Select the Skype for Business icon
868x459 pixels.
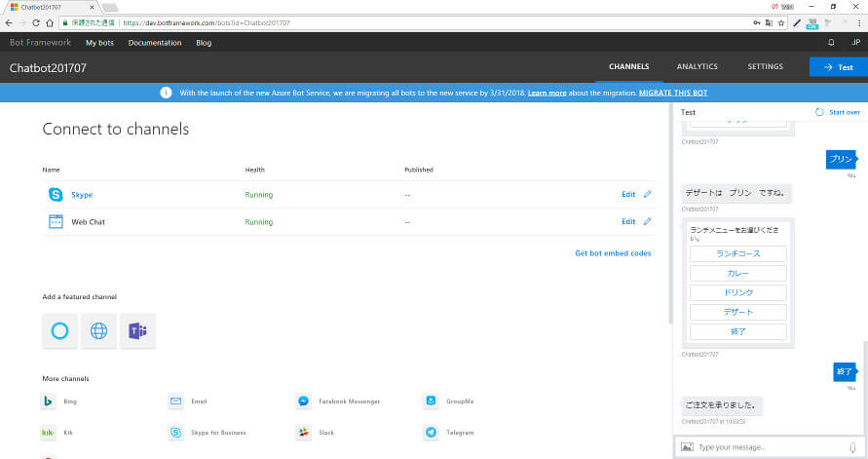176,433
